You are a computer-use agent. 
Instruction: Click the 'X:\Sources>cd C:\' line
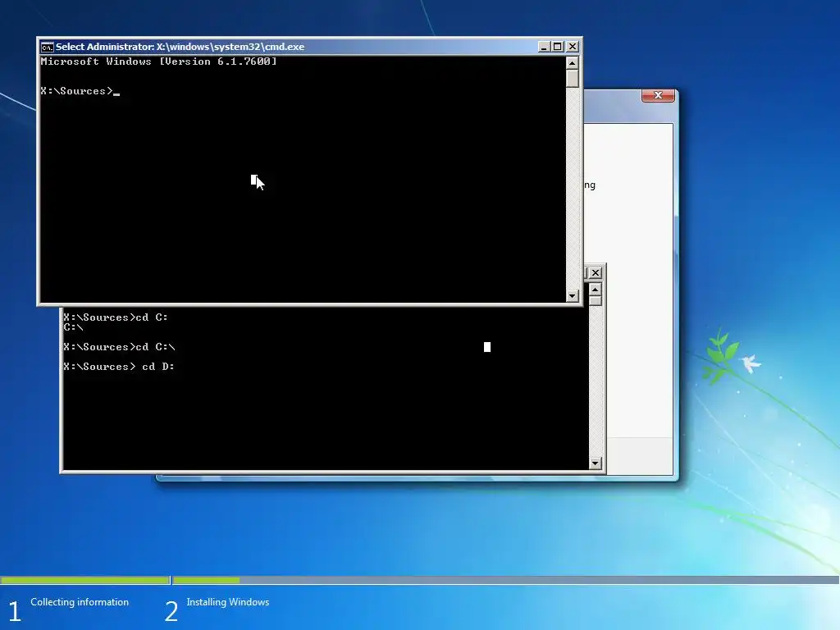[119, 347]
